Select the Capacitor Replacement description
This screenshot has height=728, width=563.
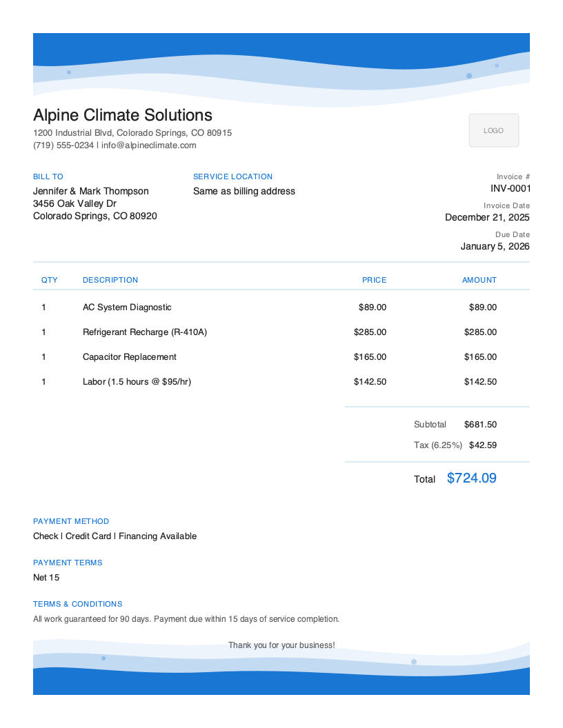coord(129,356)
